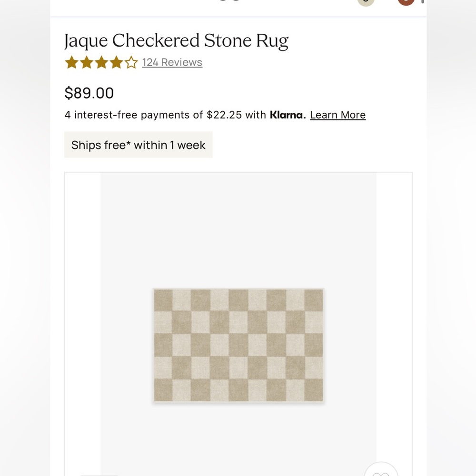This screenshot has width=476, height=476.
Task: Click the half-filled fourth rating star
Action: pos(118,62)
